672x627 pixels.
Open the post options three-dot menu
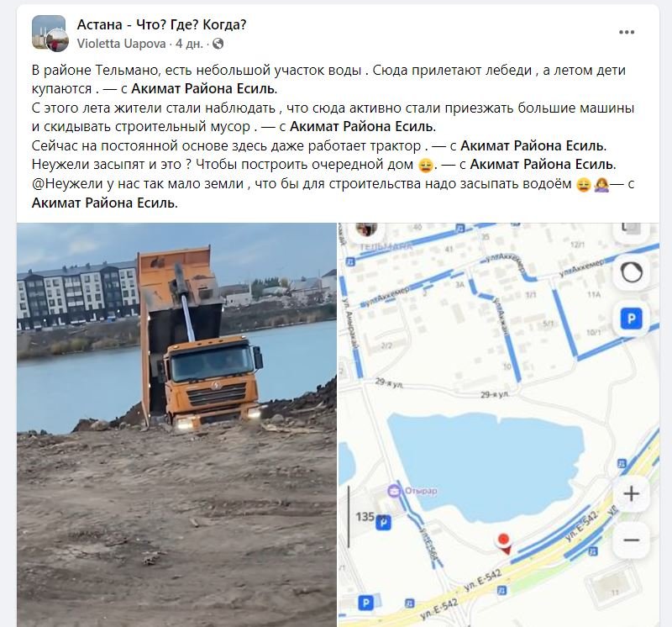pos(626,32)
